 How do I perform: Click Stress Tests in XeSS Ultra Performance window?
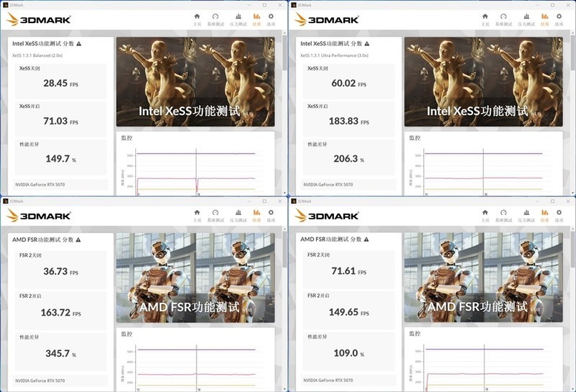(526, 17)
